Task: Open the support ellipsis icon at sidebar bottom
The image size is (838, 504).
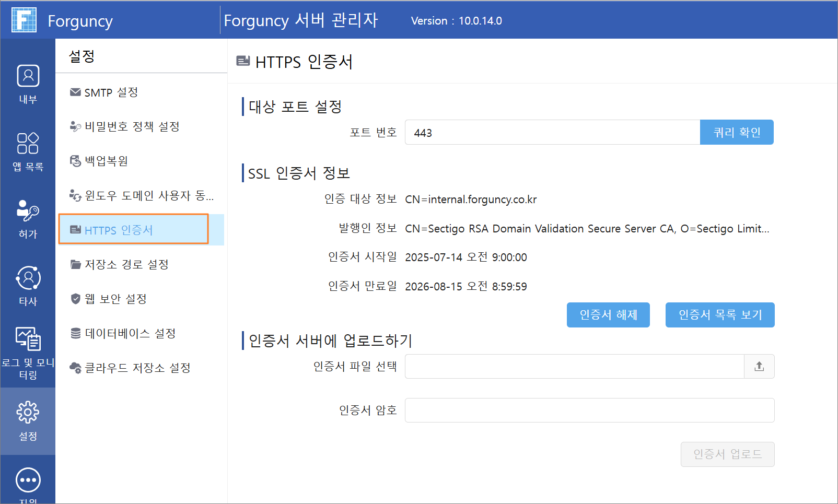Action: point(28,480)
